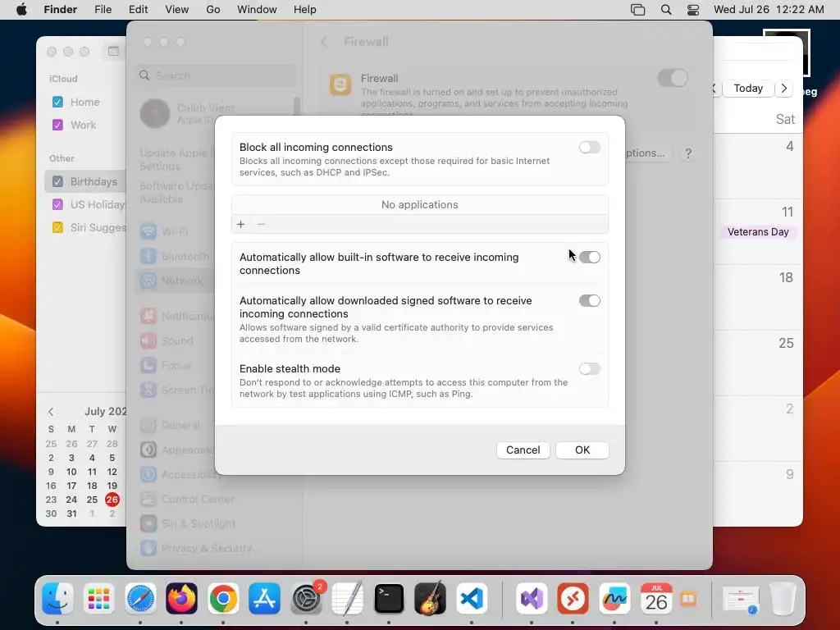The height and width of the screenshot is (630, 840).
Task: Select the Veterans Day event
Action: [757, 232]
